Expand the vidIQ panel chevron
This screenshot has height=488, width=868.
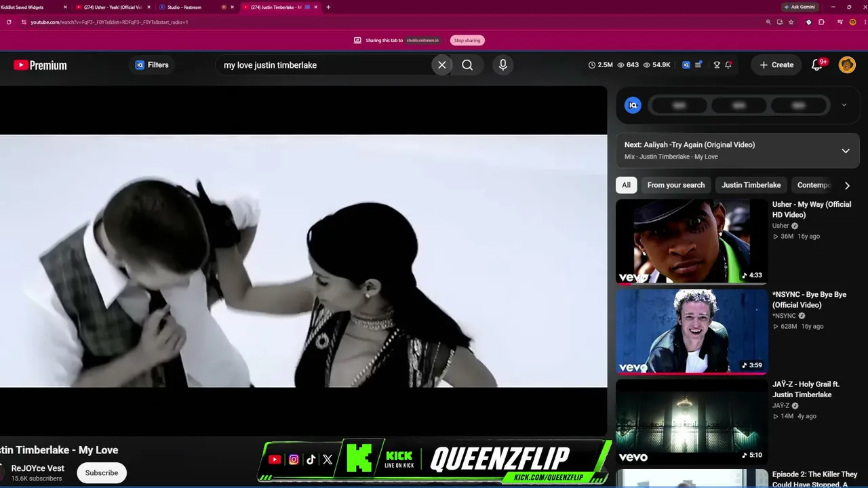coord(844,105)
